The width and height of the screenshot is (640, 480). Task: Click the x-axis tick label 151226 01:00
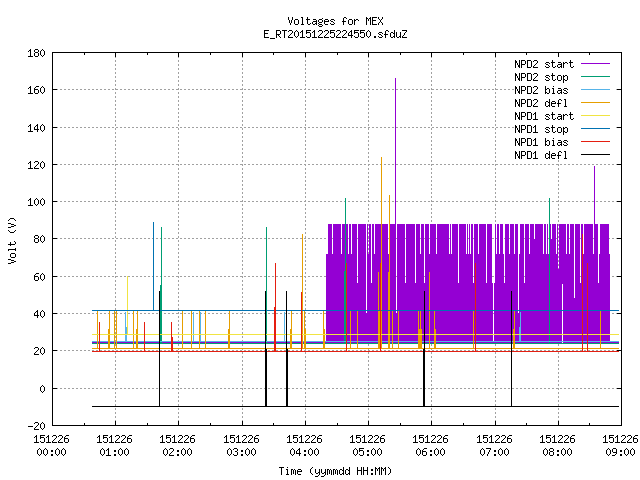point(114,446)
